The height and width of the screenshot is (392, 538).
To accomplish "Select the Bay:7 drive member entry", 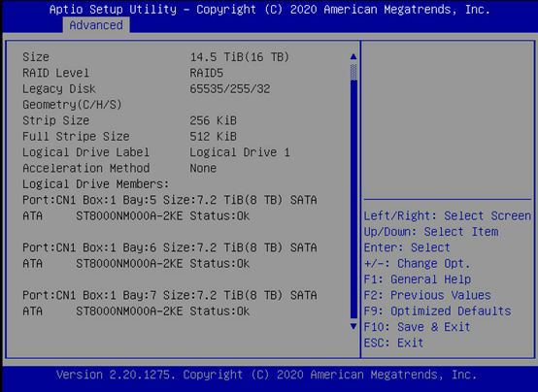I will pos(170,303).
